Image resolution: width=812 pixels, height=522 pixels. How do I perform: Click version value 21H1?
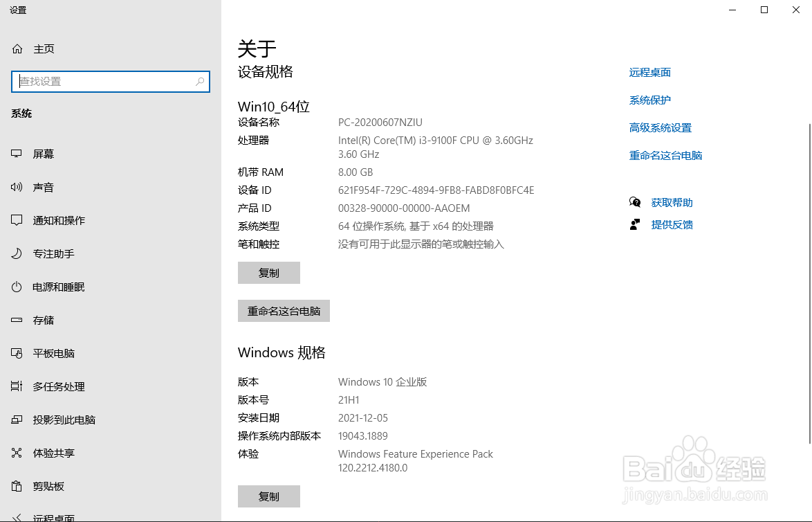tap(349, 400)
